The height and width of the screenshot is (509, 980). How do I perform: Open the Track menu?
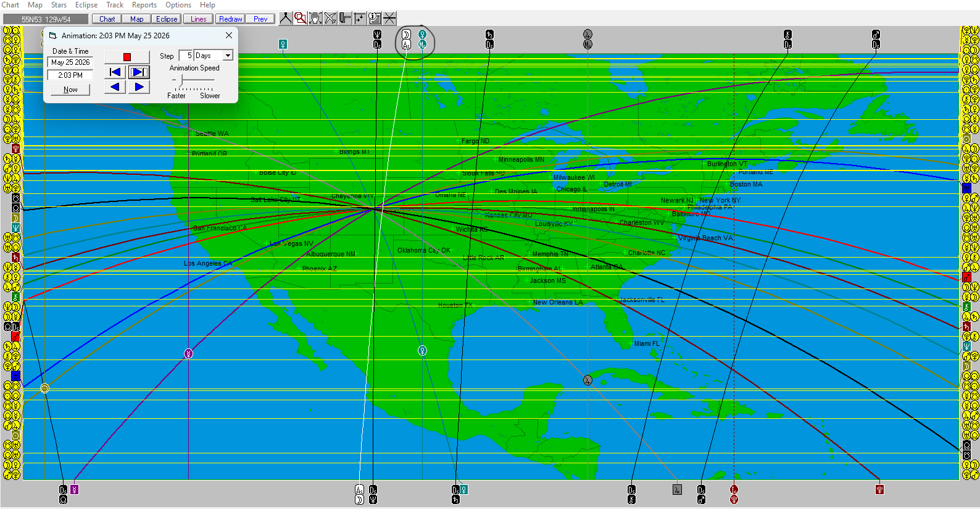pos(115,5)
